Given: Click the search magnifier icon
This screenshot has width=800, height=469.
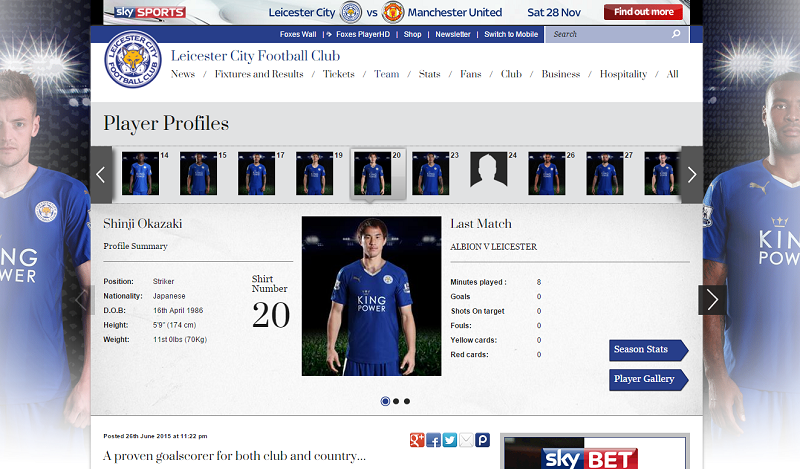Looking at the screenshot, I should click(x=676, y=34).
